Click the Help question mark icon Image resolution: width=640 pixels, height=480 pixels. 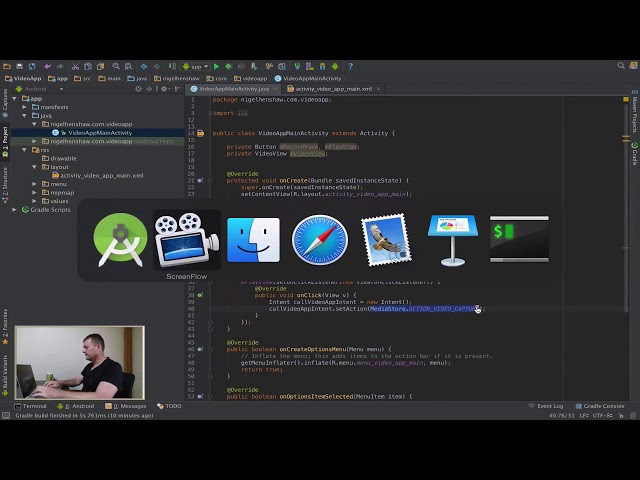click(x=350, y=66)
